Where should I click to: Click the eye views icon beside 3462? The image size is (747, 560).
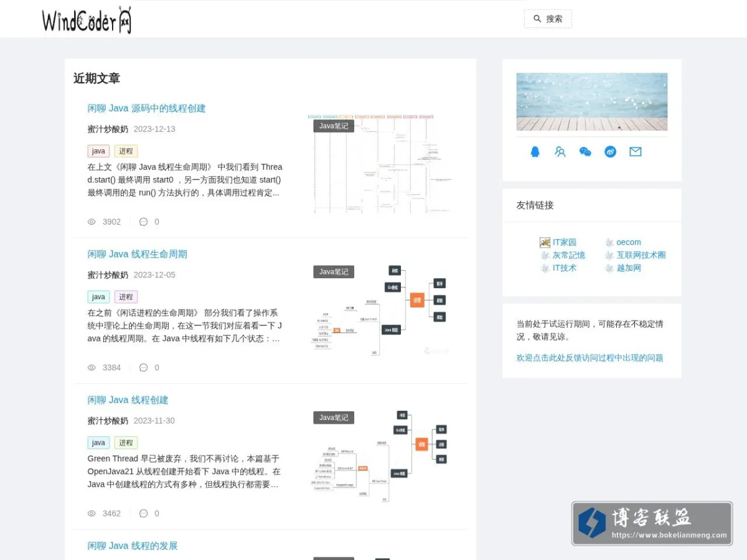click(92, 513)
